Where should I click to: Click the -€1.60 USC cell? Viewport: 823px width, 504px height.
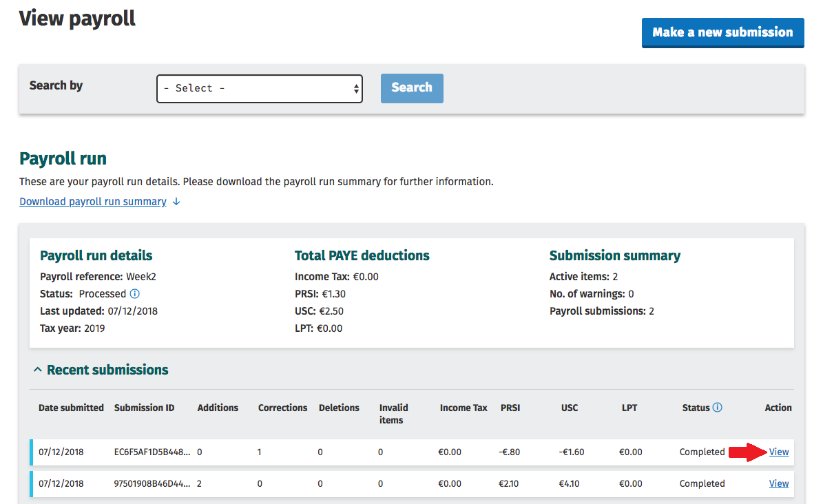[572, 452]
